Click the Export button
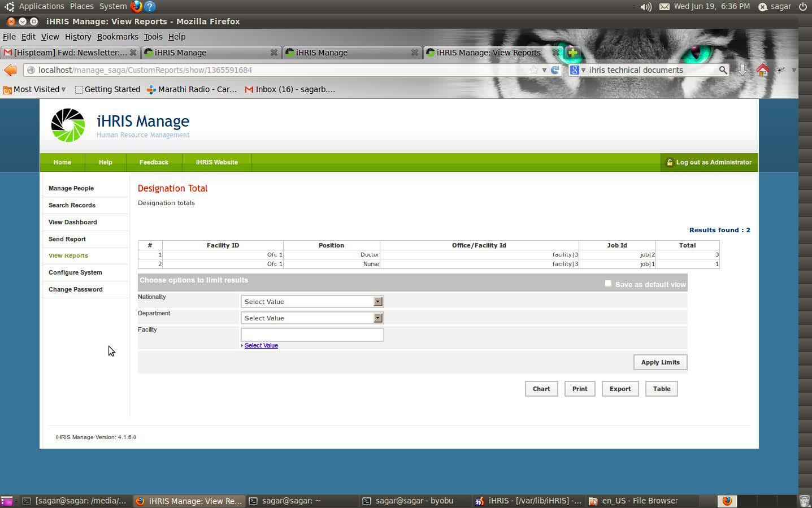Screen dimensions: 812x508 pos(620,389)
